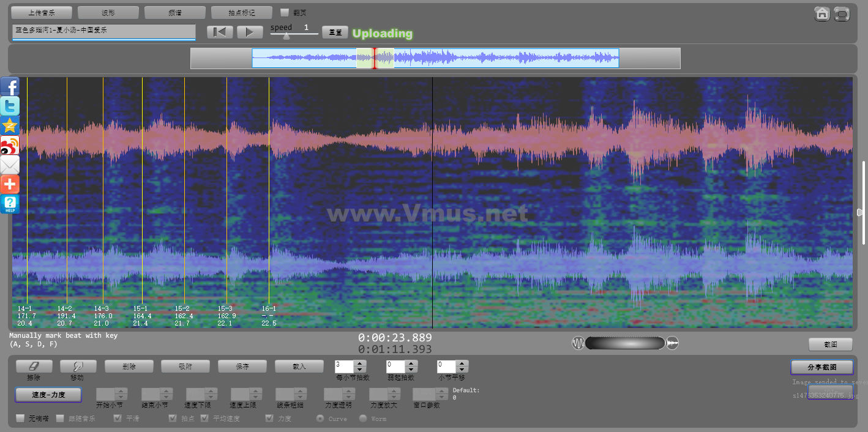Click the 吸附 snap button

pyautogui.click(x=185, y=367)
